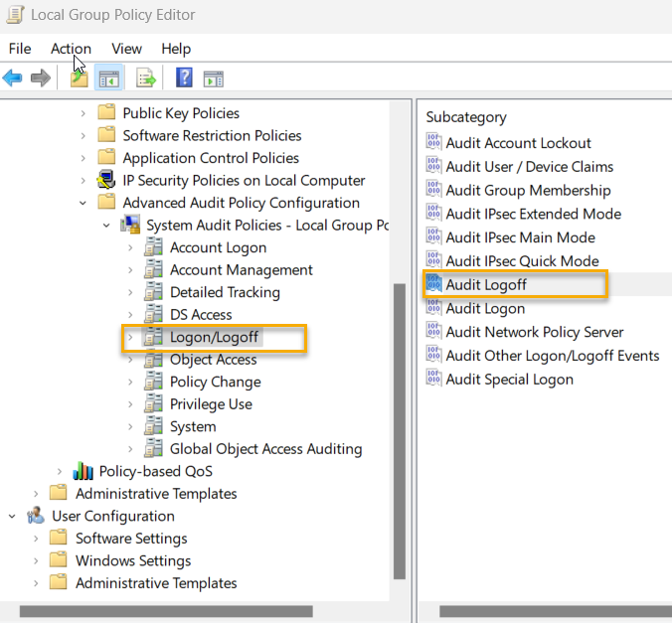This screenshot has height=623, width=672.
Task: Click the Up one level folder icon
Action: (79, 78)
